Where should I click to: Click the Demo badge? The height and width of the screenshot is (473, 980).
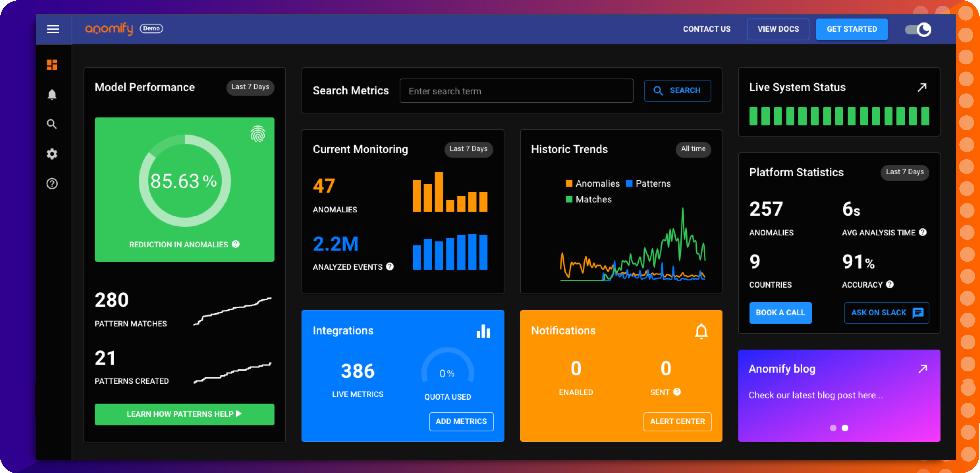tap(152, 29)
